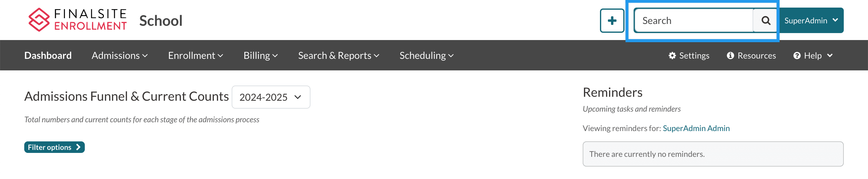
Task: Click the Finalsite Enrollment logo
Action: [x=77, y=20]
